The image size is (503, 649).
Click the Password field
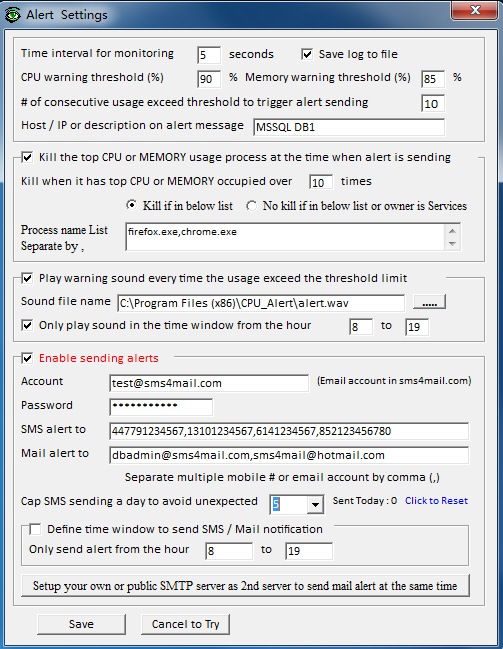pyautogui.click(x=161, y=407)
